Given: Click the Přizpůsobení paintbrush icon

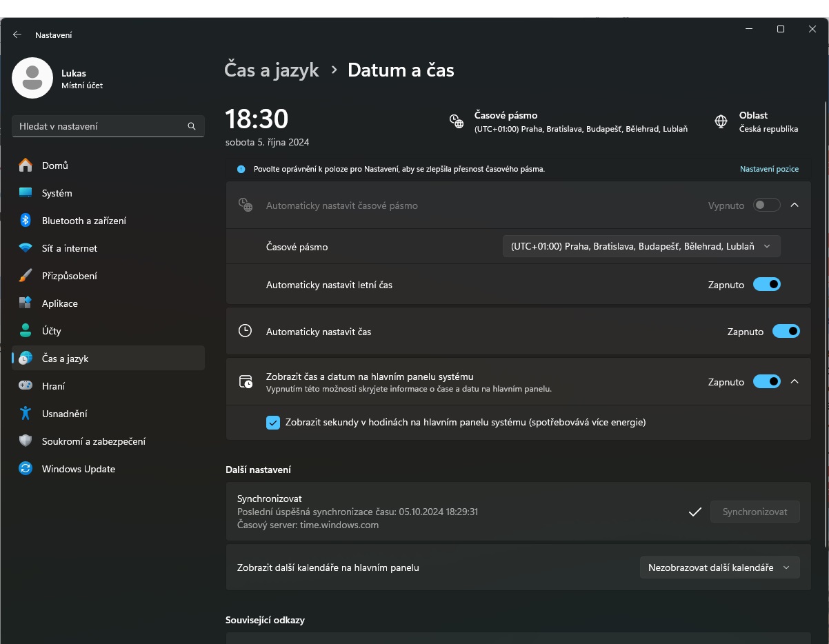Looking at the screenshot, I should [x=26, y=276].
